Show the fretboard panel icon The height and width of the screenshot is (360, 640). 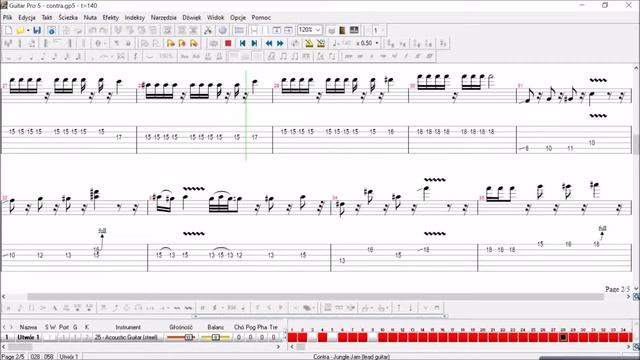coord(342,31)
